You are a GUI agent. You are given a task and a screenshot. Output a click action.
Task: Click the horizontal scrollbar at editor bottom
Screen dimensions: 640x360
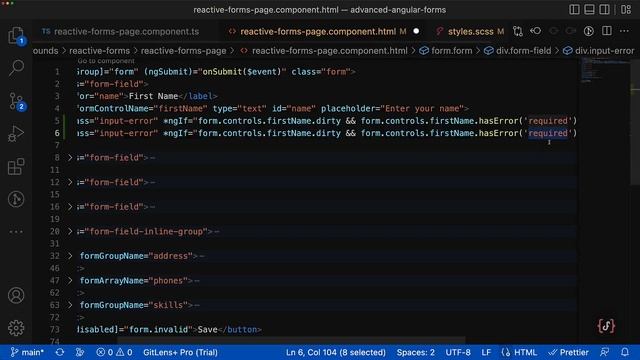click(x=291, y=340)
